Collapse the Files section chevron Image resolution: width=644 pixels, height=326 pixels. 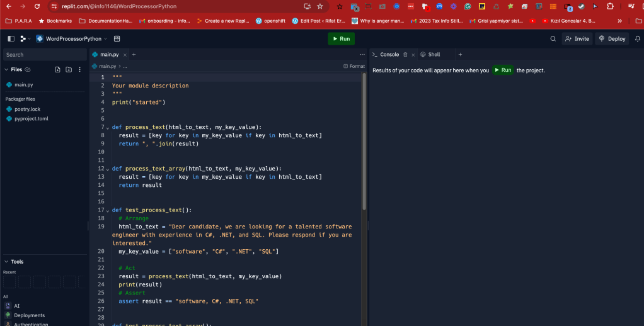6,70
